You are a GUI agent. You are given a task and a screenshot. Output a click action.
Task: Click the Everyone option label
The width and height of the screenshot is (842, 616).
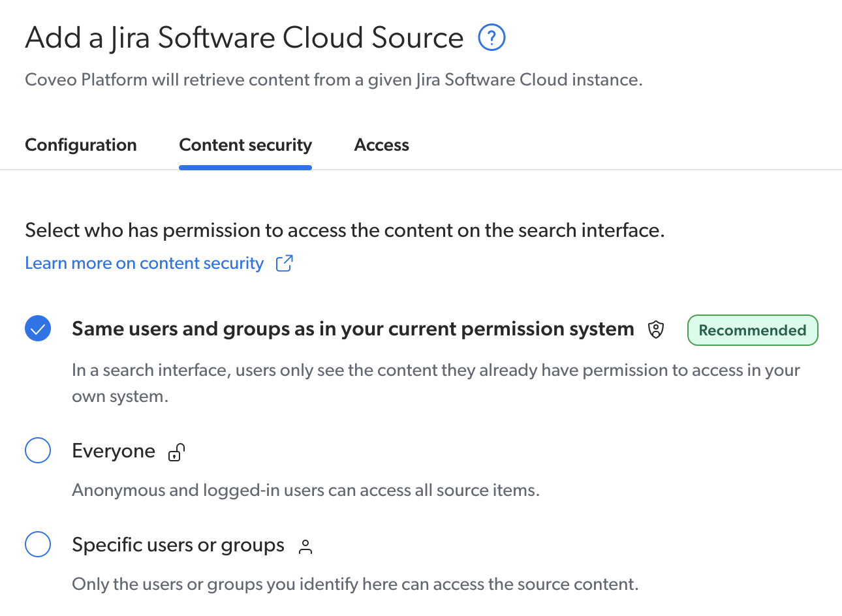point(114,451)
